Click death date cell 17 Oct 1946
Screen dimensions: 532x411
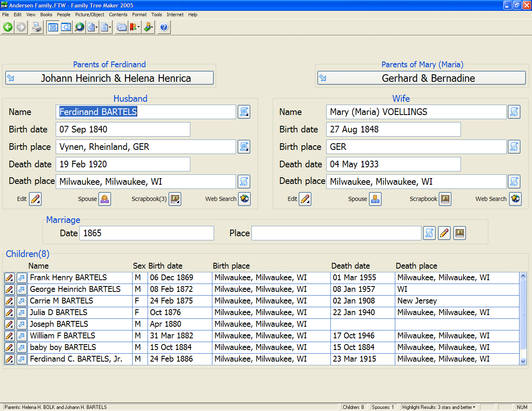coord(362,336)
